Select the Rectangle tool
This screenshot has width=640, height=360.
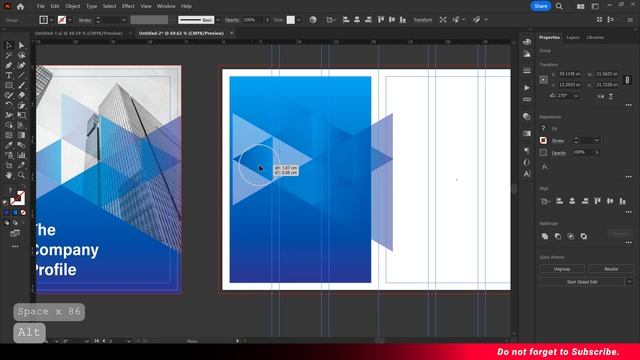pyautogui.click(x=9, y=85)
